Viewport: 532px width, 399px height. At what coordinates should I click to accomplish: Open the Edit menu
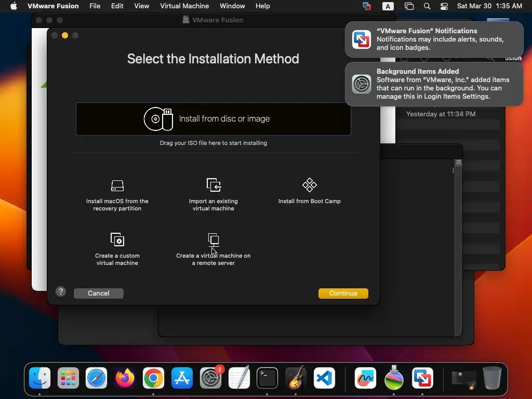117,6
